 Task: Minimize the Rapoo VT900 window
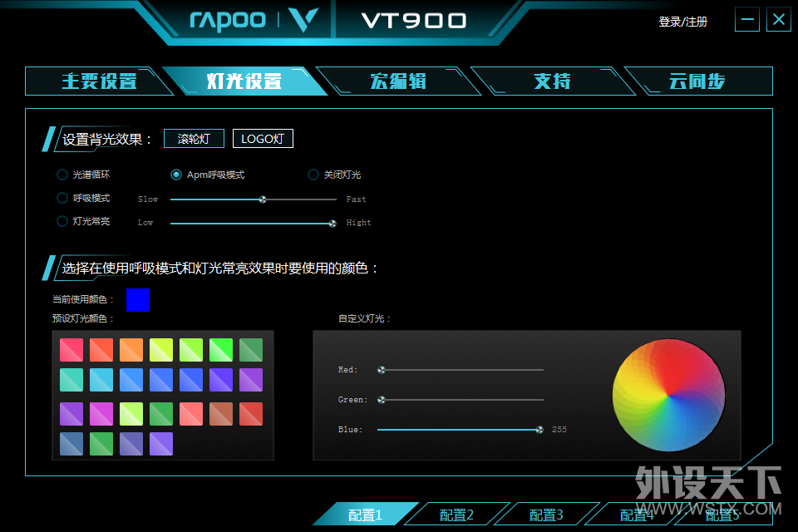point(747,20)
